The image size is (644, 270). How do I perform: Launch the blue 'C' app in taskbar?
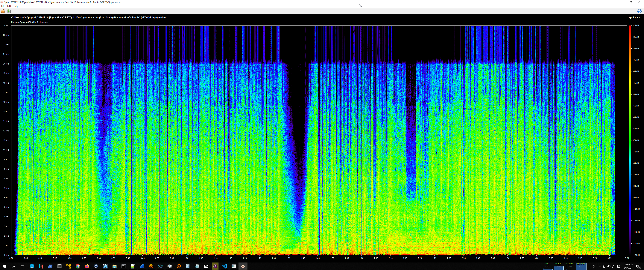click(32, 266)
